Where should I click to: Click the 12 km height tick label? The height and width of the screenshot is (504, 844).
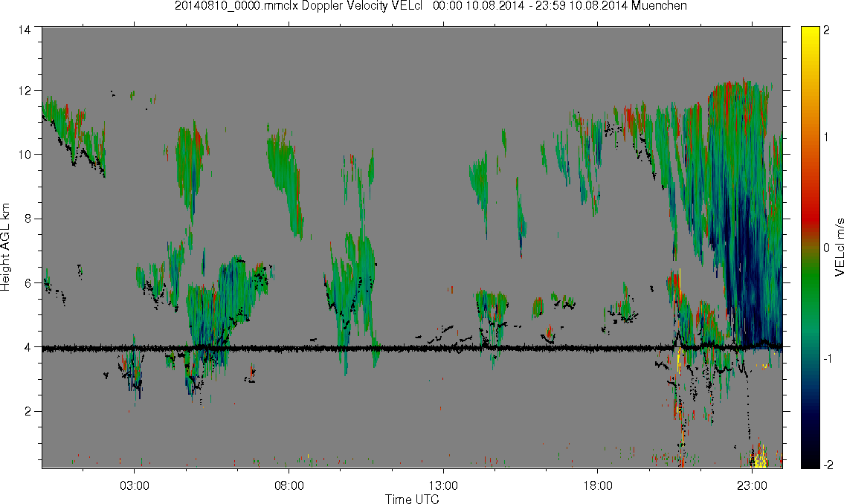tap(25, 91)
